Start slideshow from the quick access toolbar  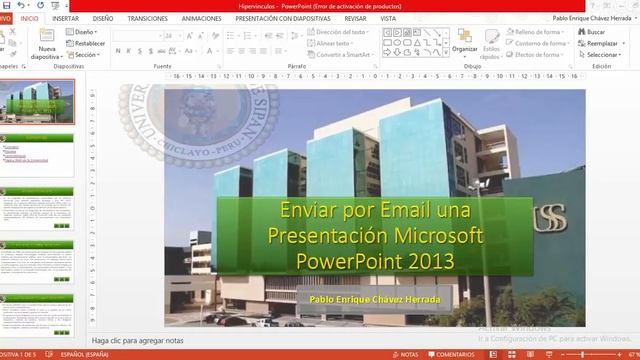click(55, 5)
